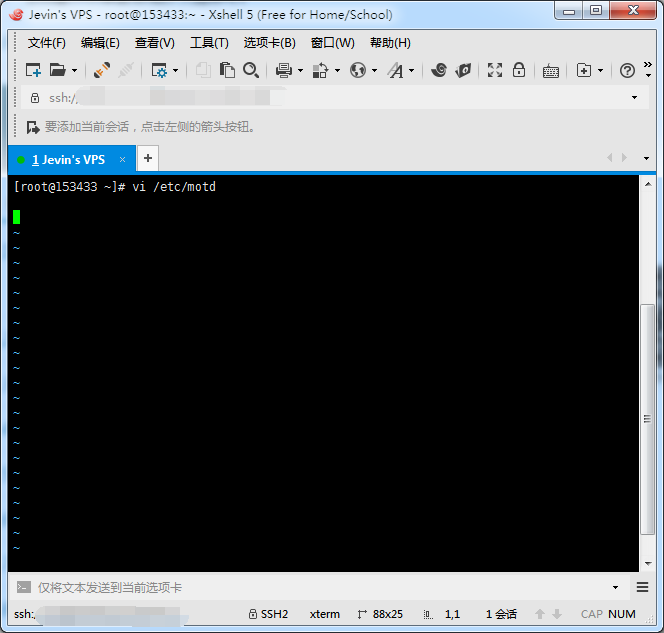Click the file transfer icon
The height and width of the screenshot is (633, 664).
point(321,70)
